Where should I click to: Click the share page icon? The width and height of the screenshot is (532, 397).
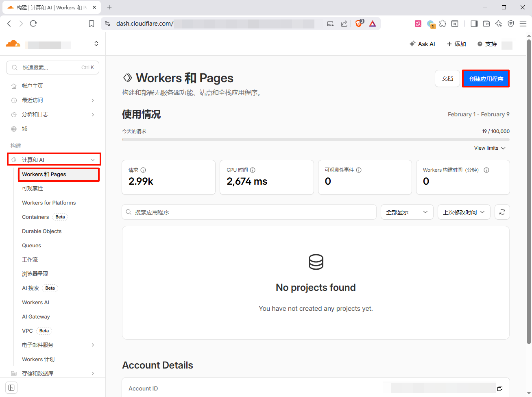click(x=344, y=24)
